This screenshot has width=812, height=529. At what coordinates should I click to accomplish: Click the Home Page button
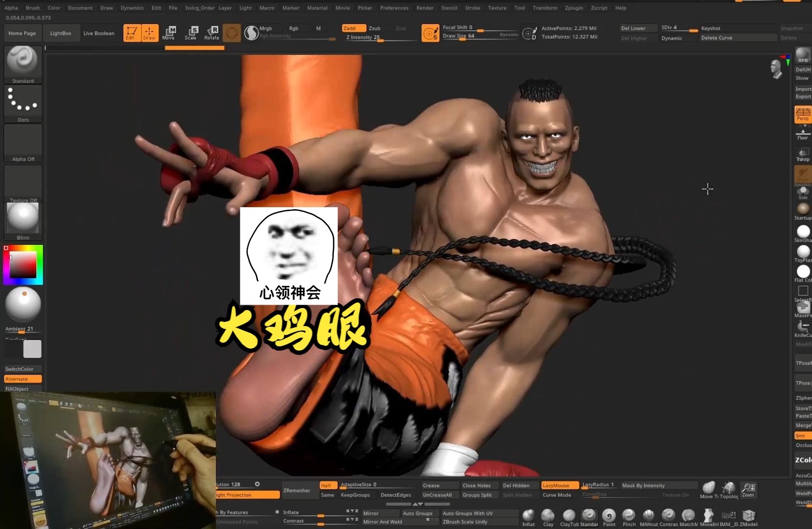point(23,33)
